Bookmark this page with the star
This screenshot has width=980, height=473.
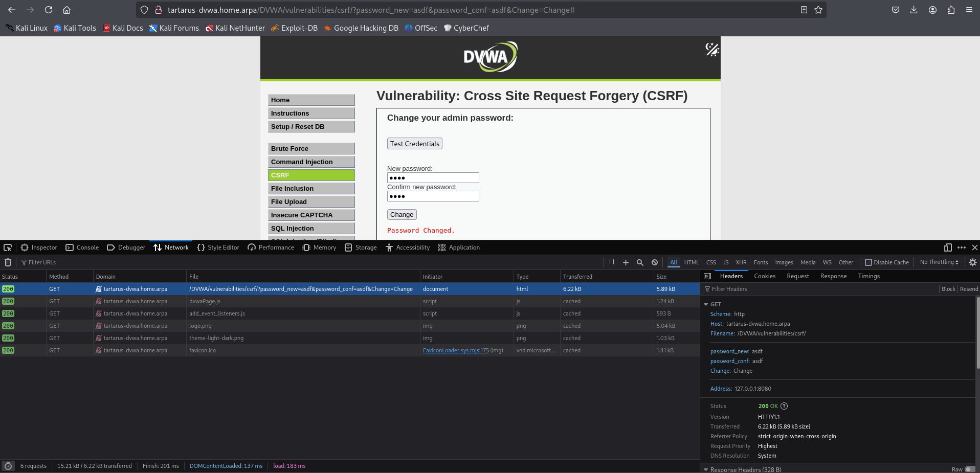tap(818, 10)
